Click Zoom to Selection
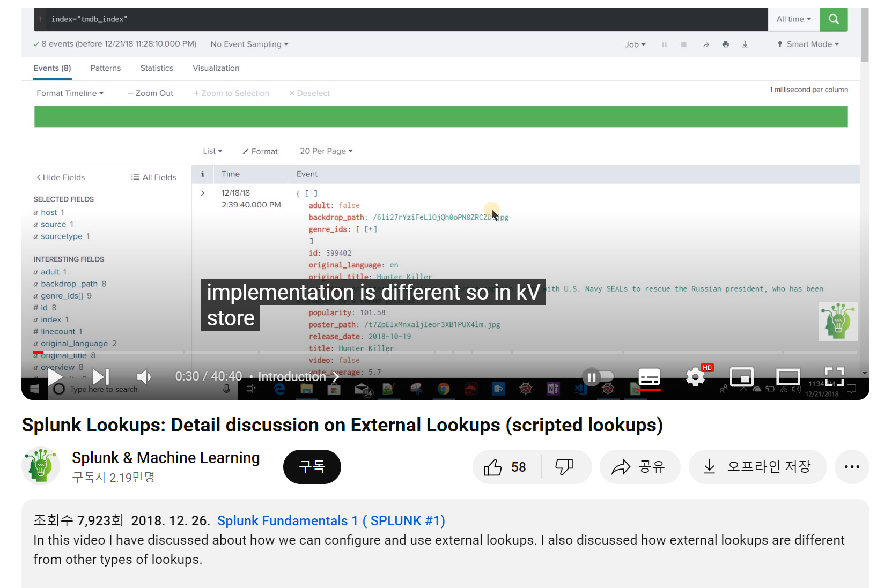 pyautogui.click(x=231, y=93)
